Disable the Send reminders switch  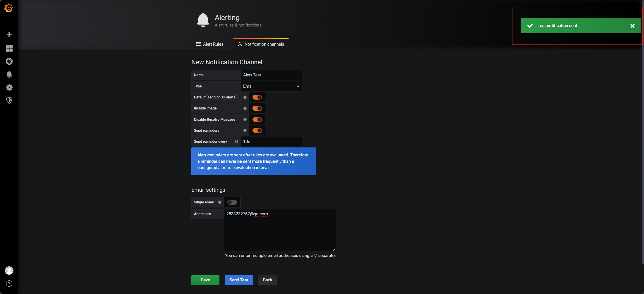pyautogui.click(x=257, y=131)
